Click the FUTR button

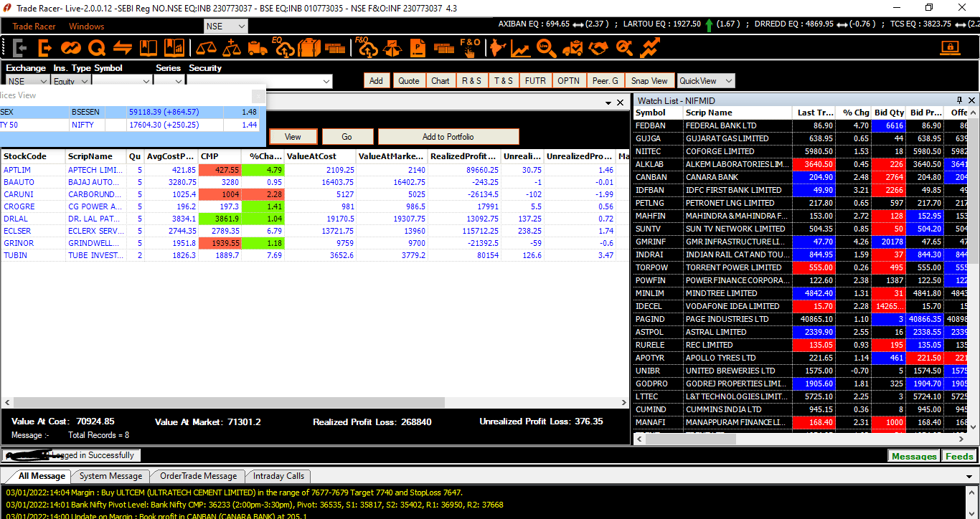coord(535,81)
